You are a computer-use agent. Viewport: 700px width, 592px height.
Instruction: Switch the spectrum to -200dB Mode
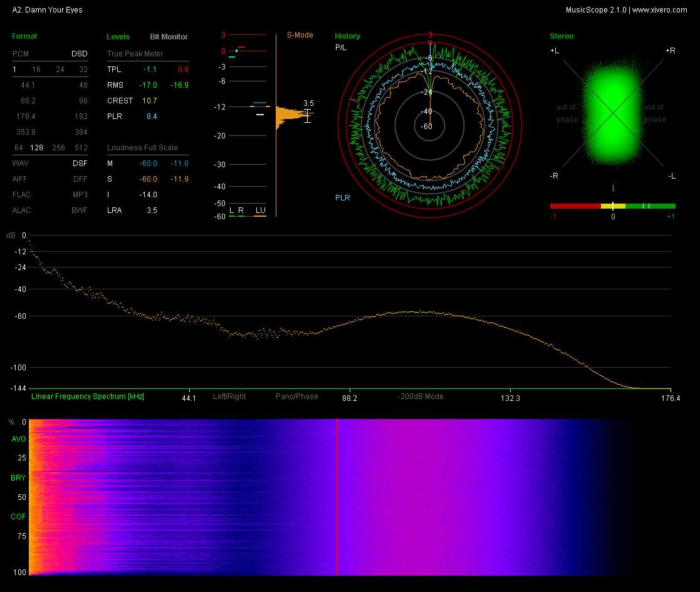(420, 397)
